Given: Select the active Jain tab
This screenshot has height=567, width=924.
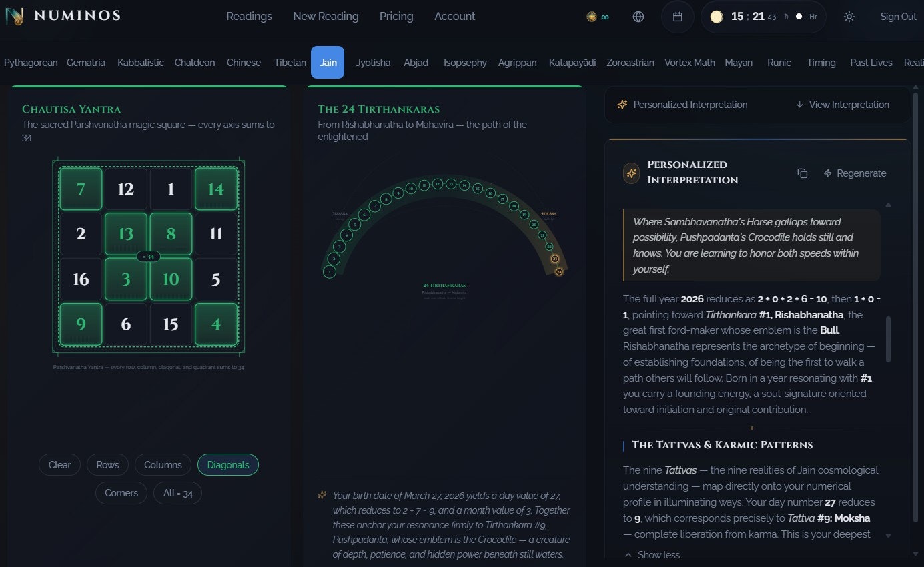Looking at the screenshot, I should [328, 63].
